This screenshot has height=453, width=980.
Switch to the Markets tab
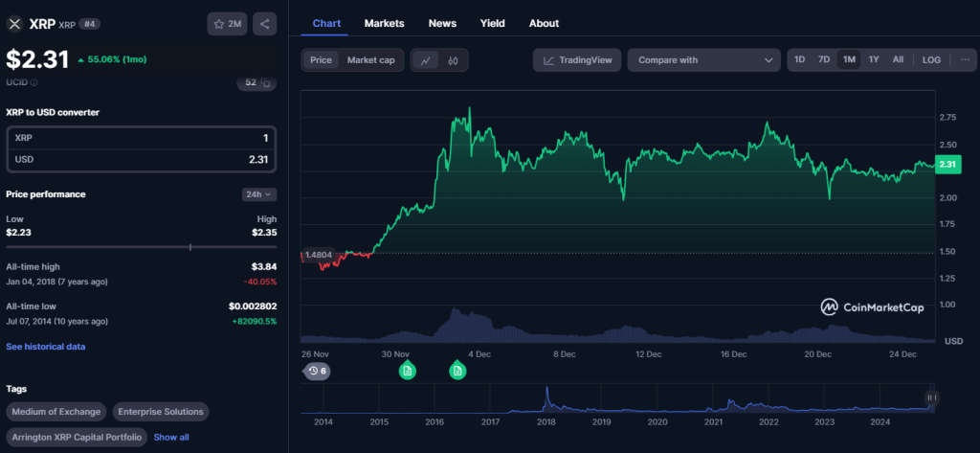click(385, 23)
